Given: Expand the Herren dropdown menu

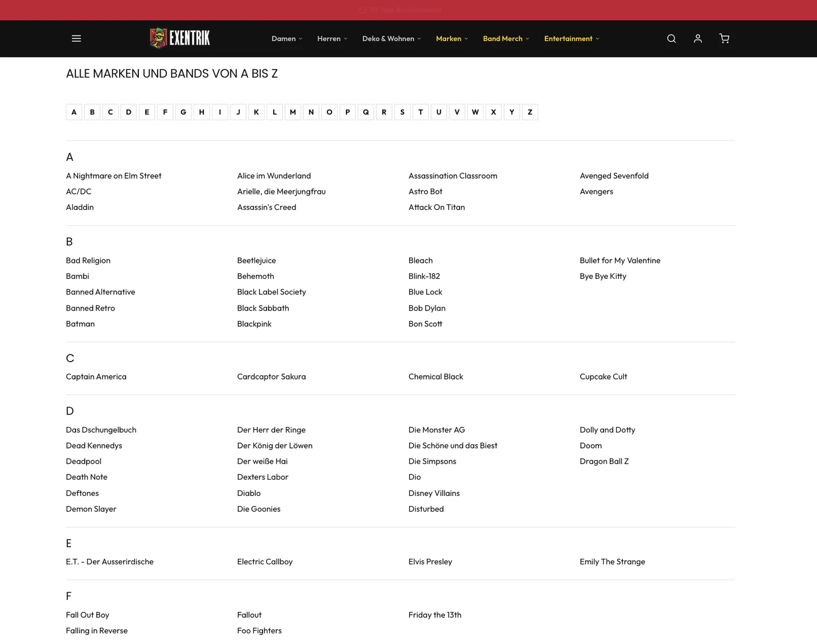Looking at the screenshot, I should click(332, 39).
